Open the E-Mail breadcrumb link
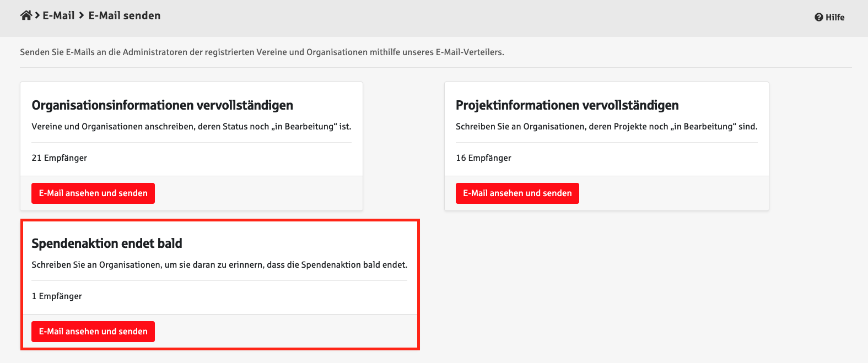This screenshot has height=363, width=868. pos(58,15)
